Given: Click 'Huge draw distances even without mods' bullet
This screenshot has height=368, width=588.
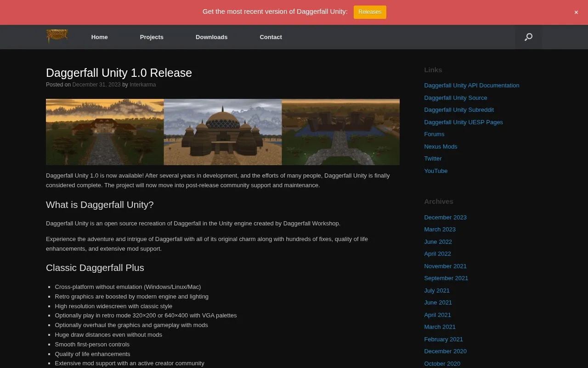Looking at the screenshot, I should (x=108, y=334).
